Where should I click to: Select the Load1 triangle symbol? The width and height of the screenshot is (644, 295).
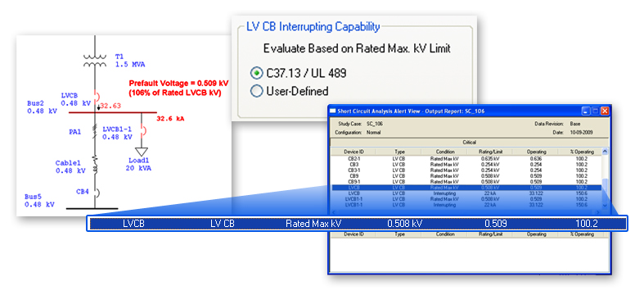click(142, 152)
